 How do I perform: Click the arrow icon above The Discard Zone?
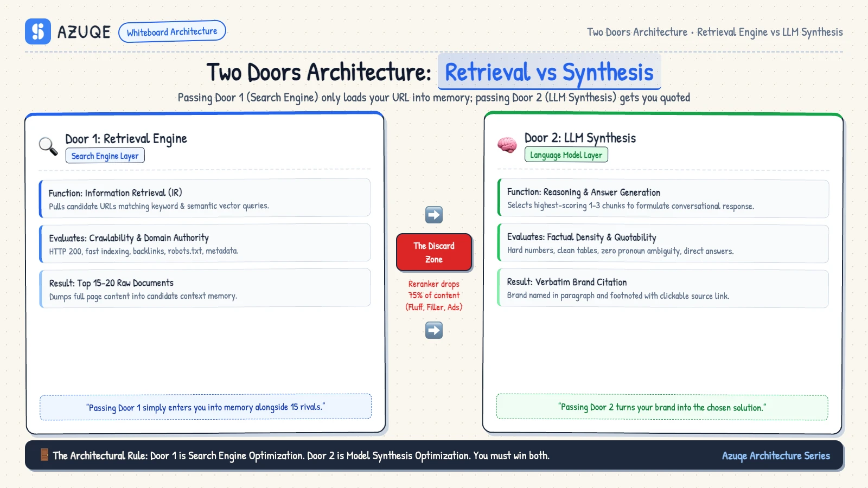434,215
